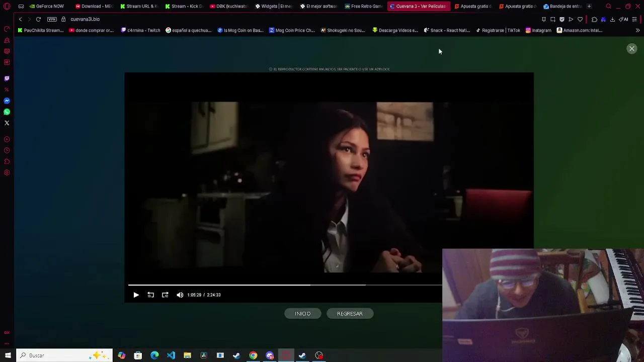Switch to the Free Retro Games tab
Screen dimensions: 644x362
364,7
